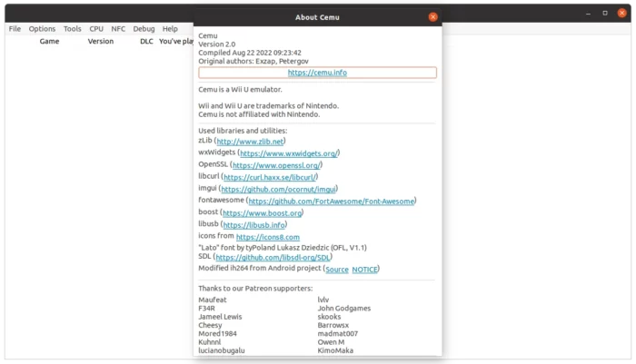Open the Help menu

click(170, 29)
